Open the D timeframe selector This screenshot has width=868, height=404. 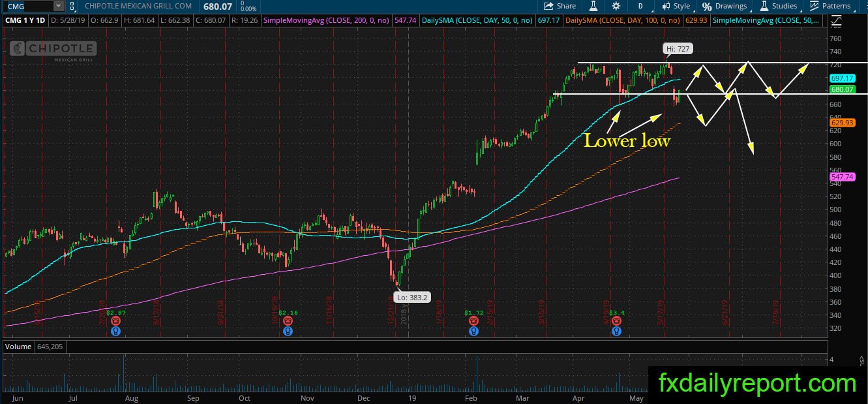tap(640, 6)
